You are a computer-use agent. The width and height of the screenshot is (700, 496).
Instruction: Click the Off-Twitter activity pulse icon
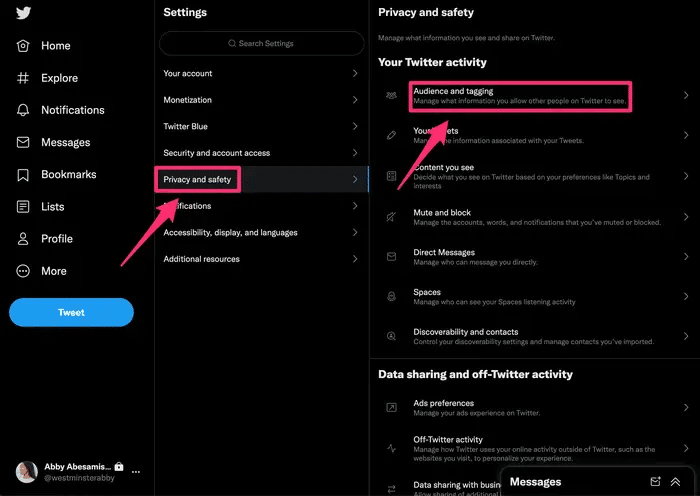[391, 448]
